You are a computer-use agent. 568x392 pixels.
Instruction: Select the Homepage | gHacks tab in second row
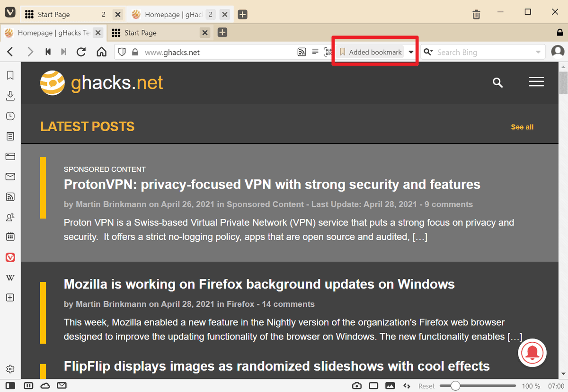coord(53,33)
